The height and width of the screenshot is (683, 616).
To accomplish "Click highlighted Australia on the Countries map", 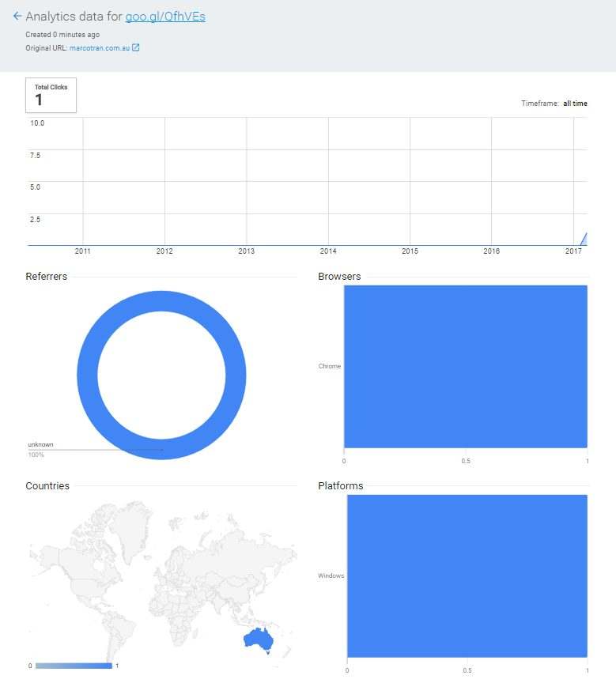I will tap(256, 639).
